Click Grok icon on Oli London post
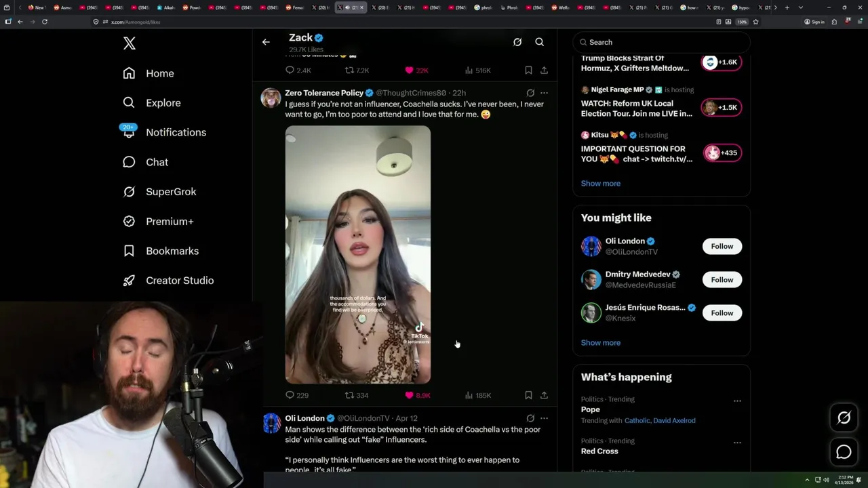The width and height of the screenshot is (868, 488). coord(530,418)
